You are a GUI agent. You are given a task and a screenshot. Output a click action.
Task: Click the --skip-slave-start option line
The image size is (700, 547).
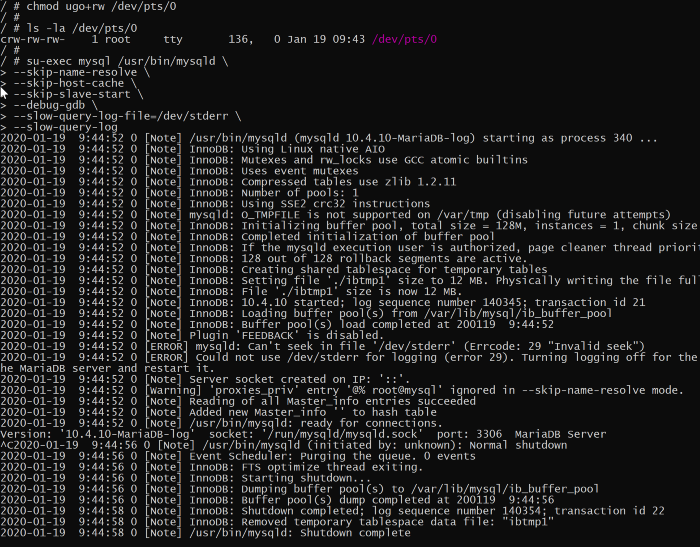point(72,94)
